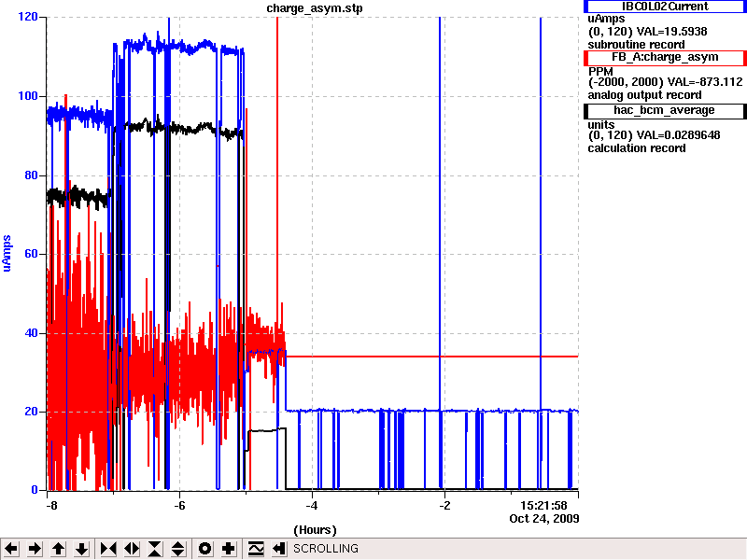Click the 15:21:58 timestamp on the x-axis
This screenshot has height=560, width=747.
click(543, 506)
